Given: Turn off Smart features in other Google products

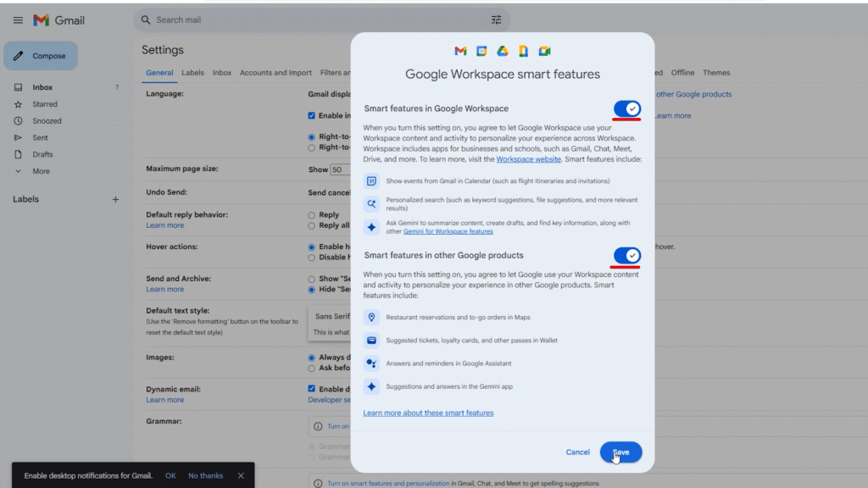Looking at the screenshot, I should tap(626, 256).
